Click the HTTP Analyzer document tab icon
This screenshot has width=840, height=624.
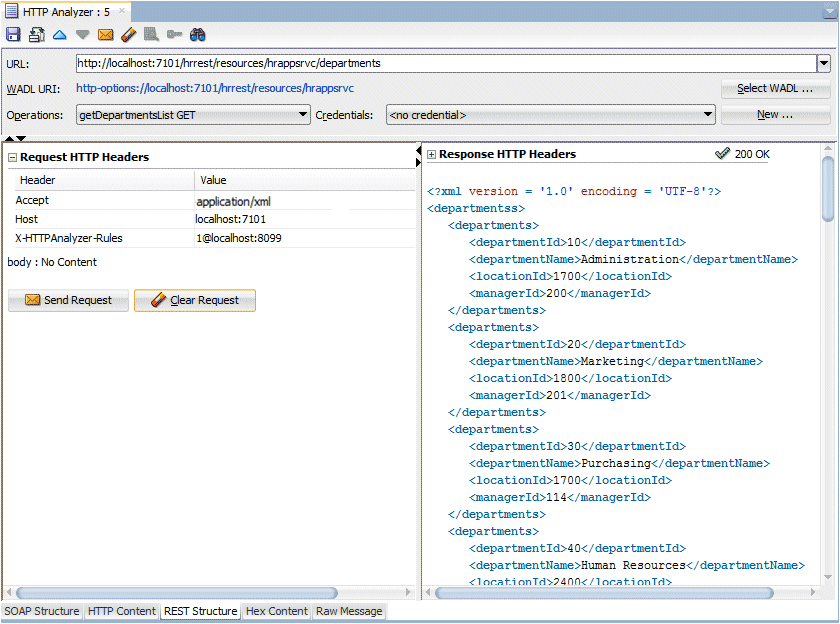[12, 11]
